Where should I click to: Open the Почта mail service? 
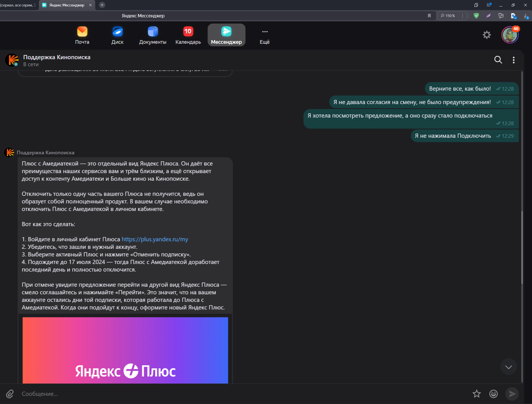pyautogui.click(x=82, y=35)
